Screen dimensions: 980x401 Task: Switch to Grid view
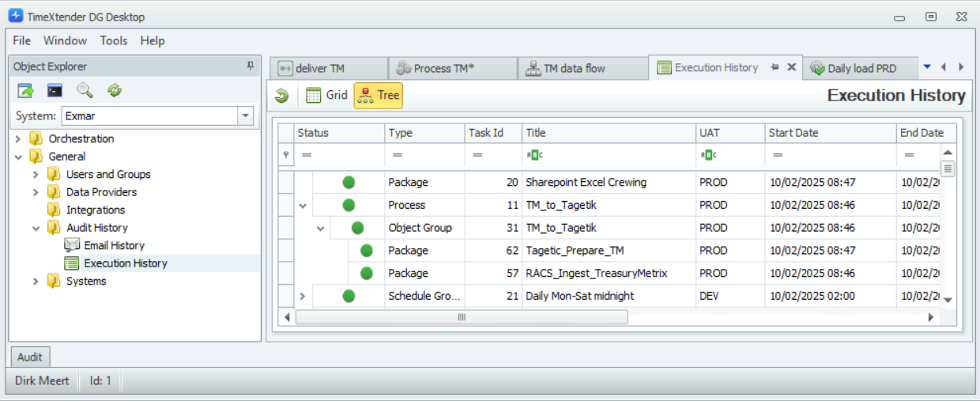(326, 95)
